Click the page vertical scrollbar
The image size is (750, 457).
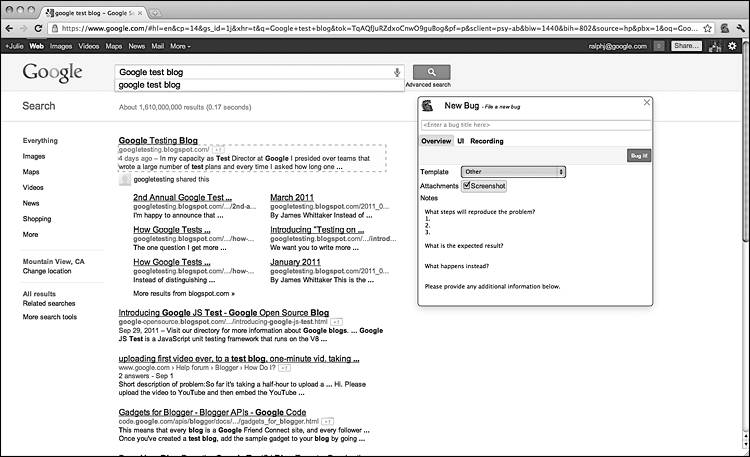745,249
